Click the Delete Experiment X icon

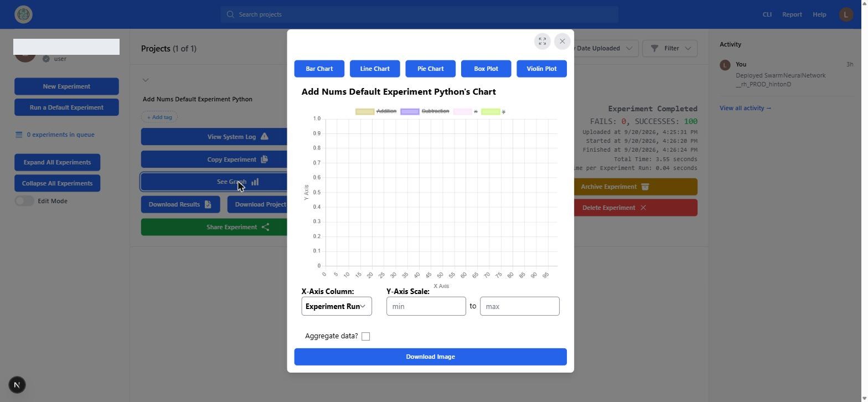pos(643,208)
